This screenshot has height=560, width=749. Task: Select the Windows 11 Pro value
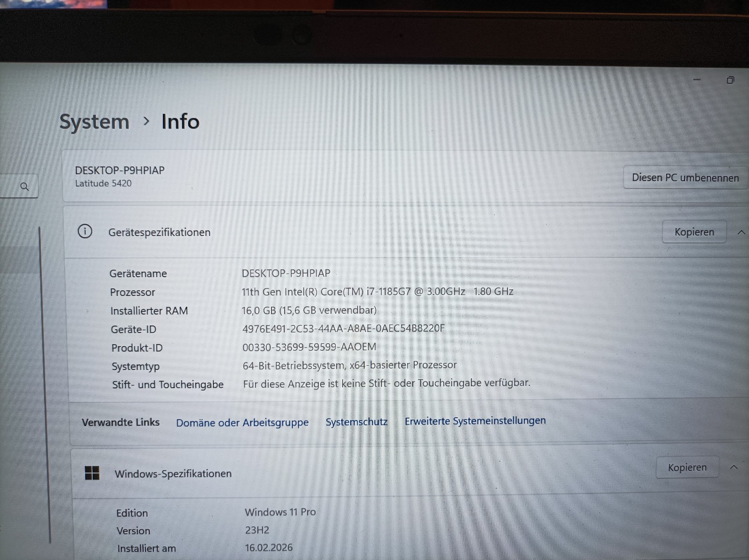click(280, 512)
